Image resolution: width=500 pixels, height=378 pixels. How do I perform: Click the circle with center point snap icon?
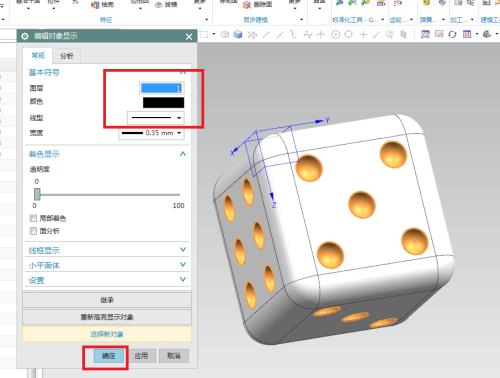tap(336, 34)
